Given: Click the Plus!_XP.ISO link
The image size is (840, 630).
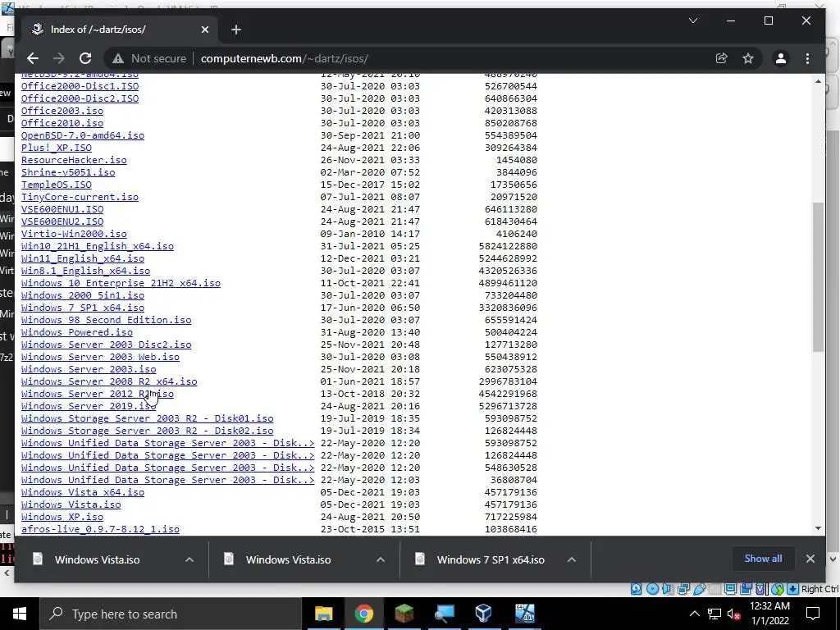Looking at the screenshot, I should coord(57,148).
